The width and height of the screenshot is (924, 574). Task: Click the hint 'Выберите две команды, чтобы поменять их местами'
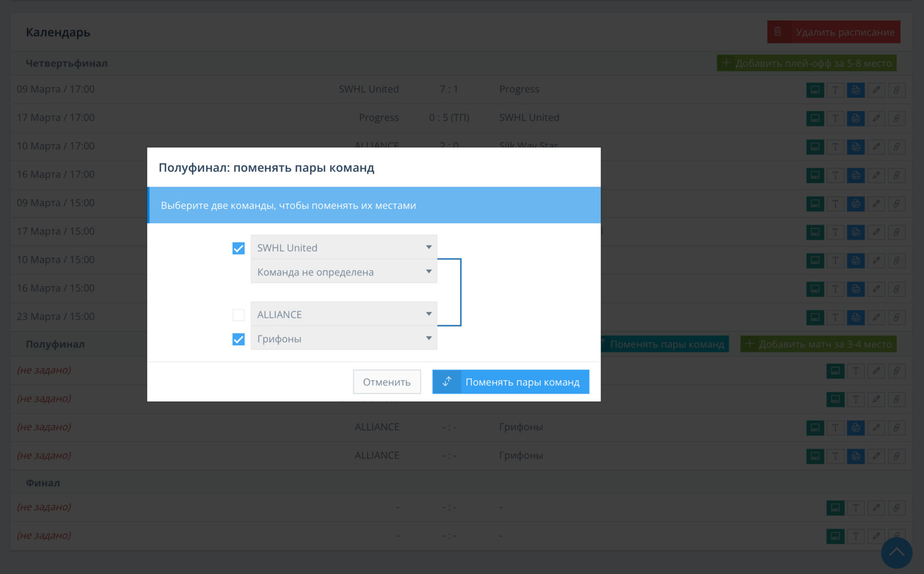pos(288,205)
